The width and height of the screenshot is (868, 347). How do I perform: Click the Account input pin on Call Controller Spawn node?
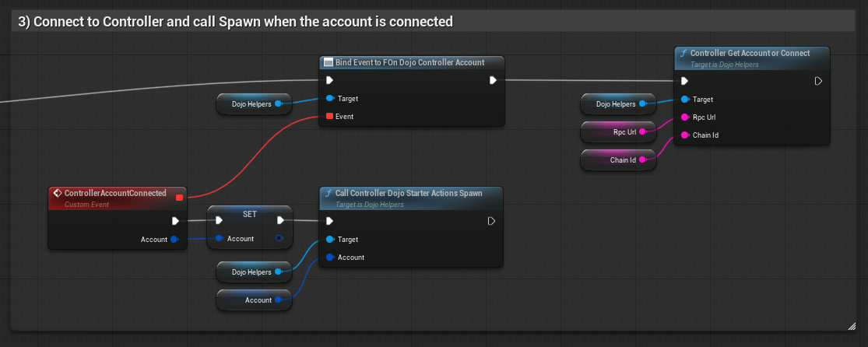[329, 258]
